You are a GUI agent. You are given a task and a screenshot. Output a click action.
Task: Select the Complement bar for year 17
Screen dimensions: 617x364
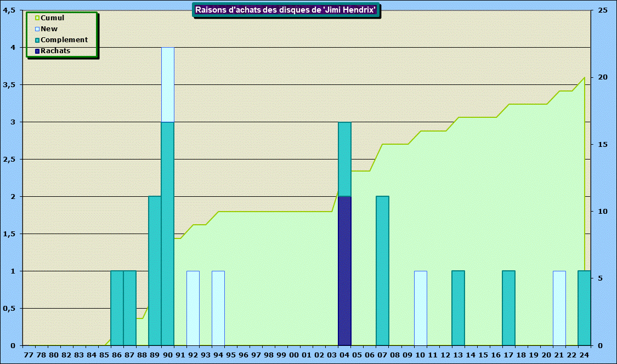(508, 308)
